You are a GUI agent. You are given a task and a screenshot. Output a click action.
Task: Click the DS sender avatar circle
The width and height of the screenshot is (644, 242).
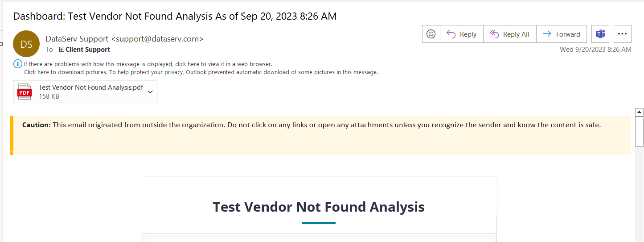[26, 44]
